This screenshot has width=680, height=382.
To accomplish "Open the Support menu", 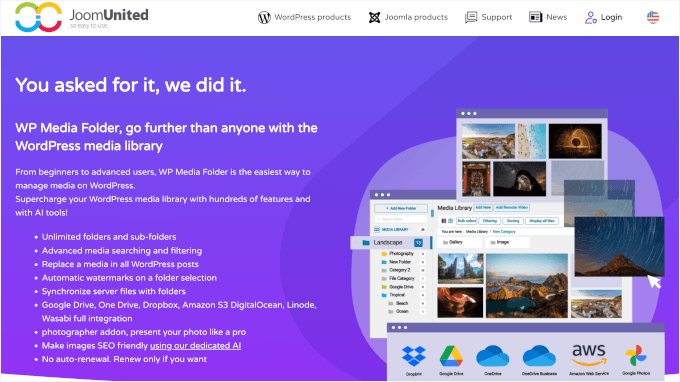I will pyautogui.click(x=488, y=17).
